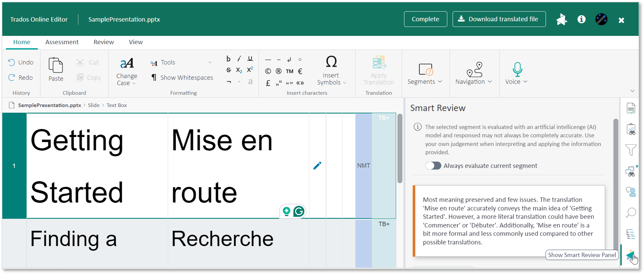Click the pencil edit icon in segment 1
The image size is (644, 274).
coord(317,166)
